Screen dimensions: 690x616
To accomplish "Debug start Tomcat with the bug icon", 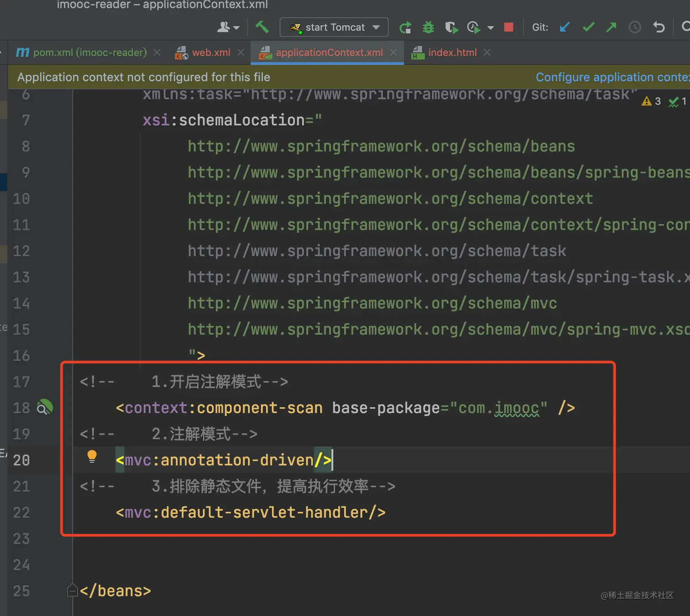I will (x=428, y=27).
